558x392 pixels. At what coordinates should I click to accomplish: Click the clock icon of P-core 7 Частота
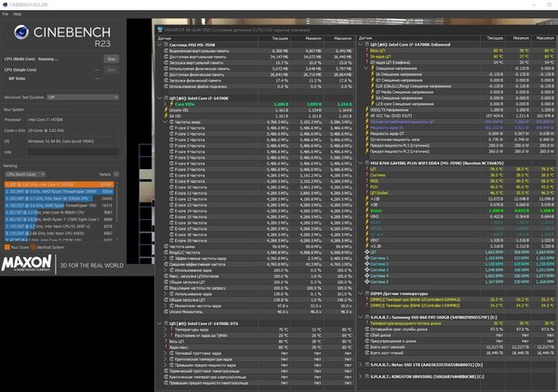click(171, 169)
